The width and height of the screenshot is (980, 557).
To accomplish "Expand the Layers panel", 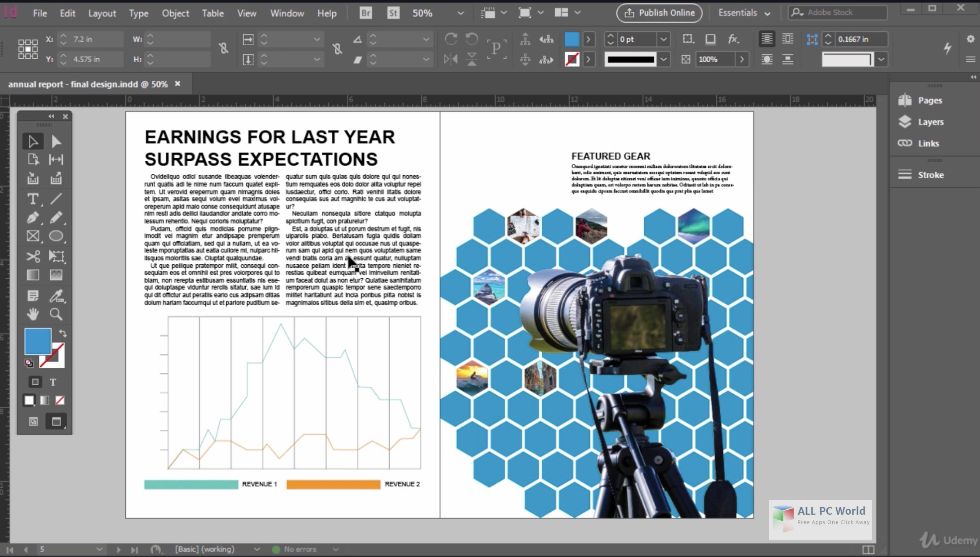I will 931,121.
